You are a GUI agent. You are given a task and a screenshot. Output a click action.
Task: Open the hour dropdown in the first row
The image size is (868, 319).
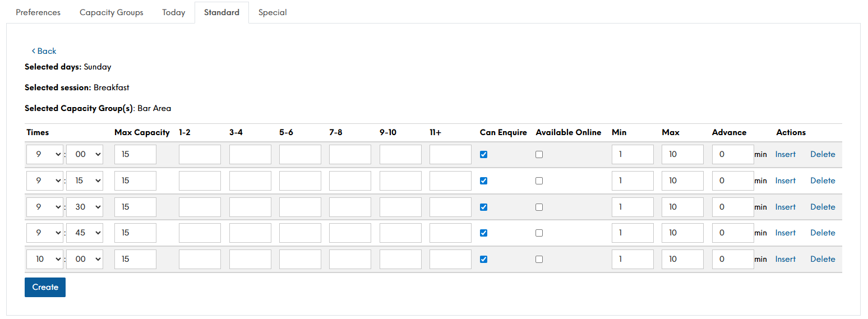pos(45,155)
